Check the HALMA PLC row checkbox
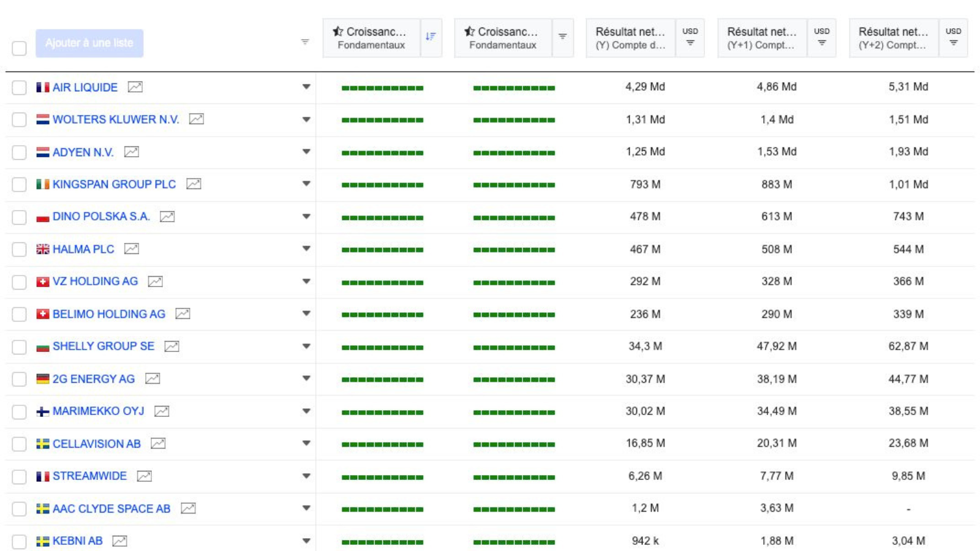 [x=19, y=250]
